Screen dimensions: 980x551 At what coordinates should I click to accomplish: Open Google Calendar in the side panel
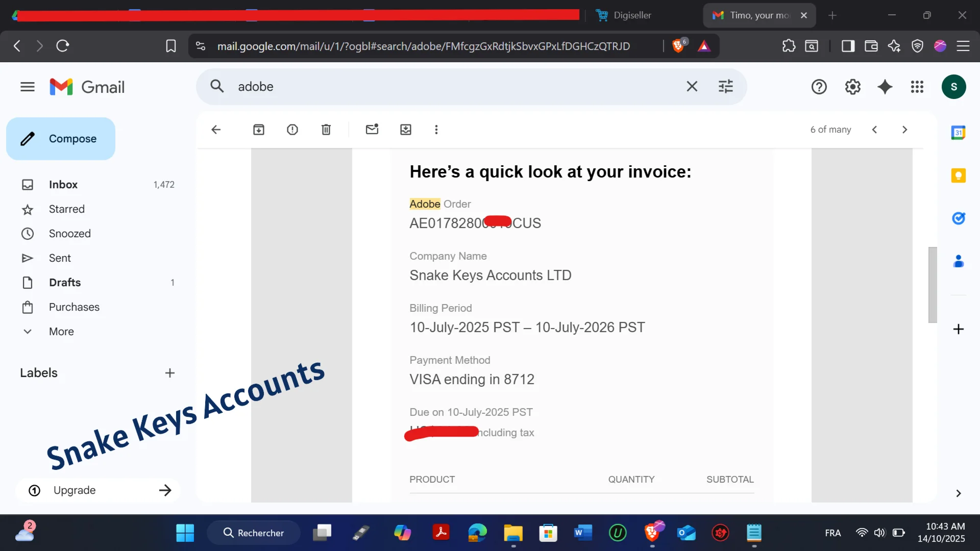click(958, 133)
